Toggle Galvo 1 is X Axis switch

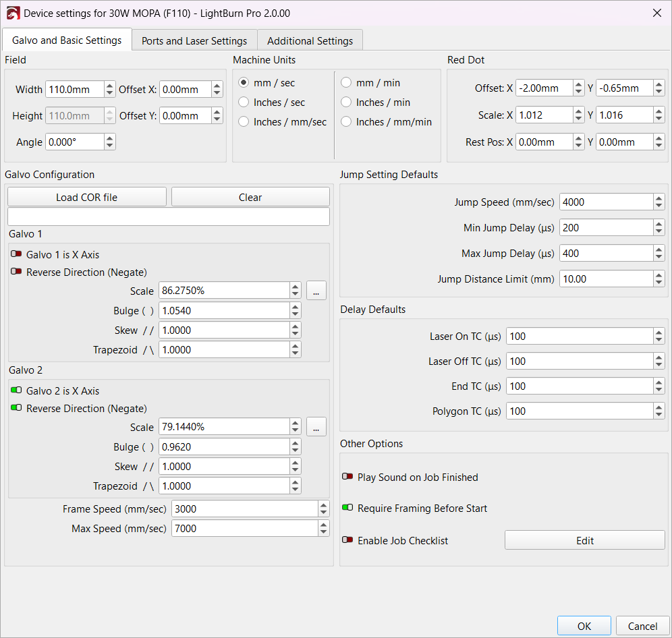[16, 255]
